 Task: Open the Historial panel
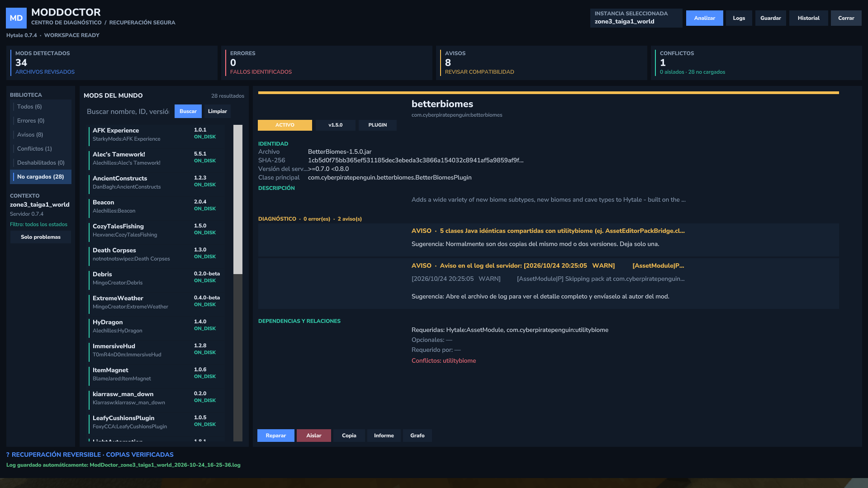click(808, 18)
